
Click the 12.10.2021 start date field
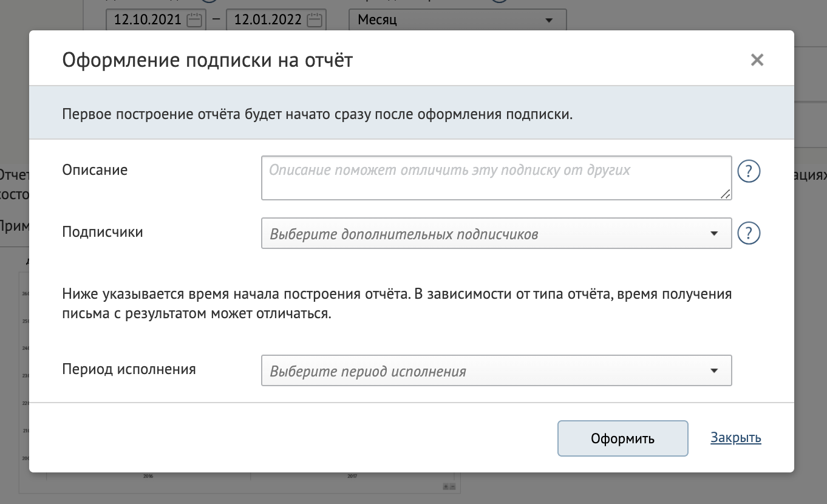(x=156, y=19)
